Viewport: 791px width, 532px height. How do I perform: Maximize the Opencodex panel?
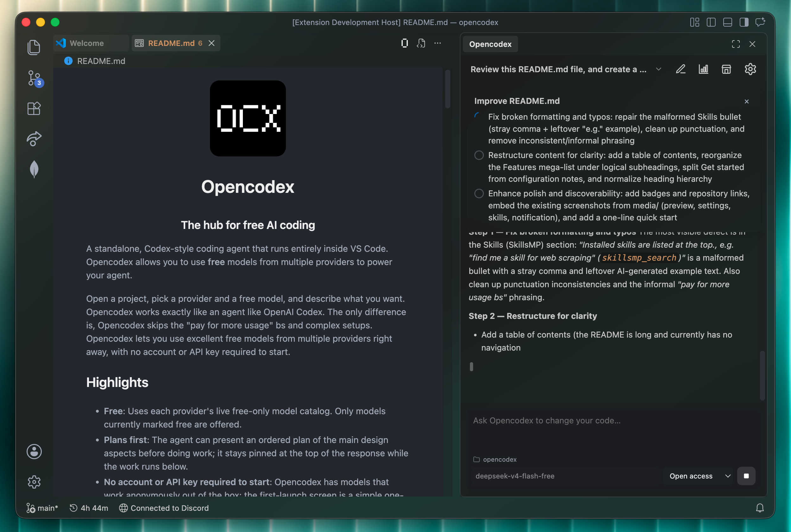(736, 44)
